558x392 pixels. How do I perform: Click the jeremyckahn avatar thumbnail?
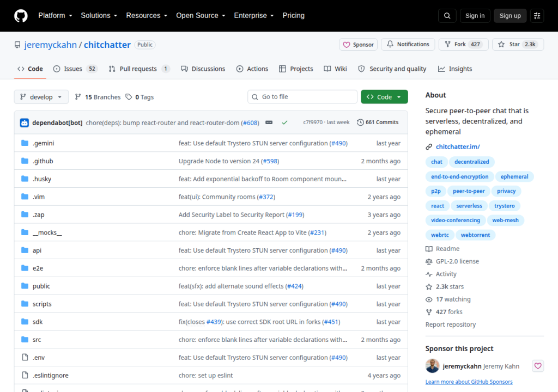click(x=432, y=366)
